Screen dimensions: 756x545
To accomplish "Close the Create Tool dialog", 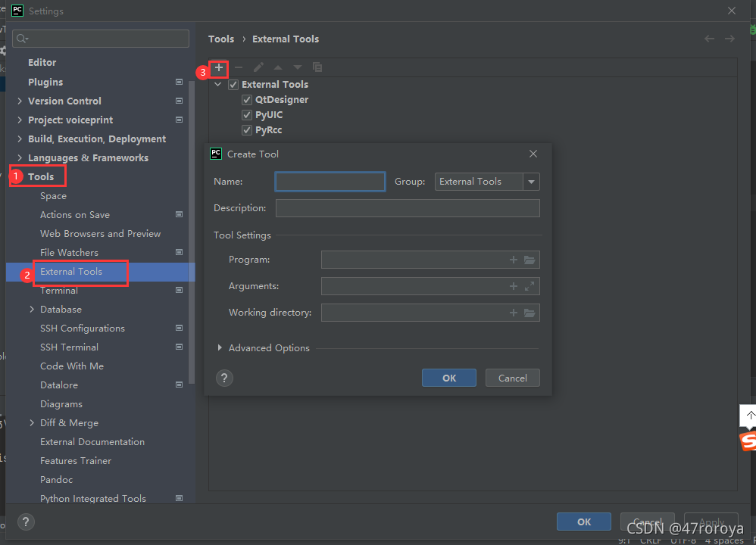I will click(x=533, y=154).
